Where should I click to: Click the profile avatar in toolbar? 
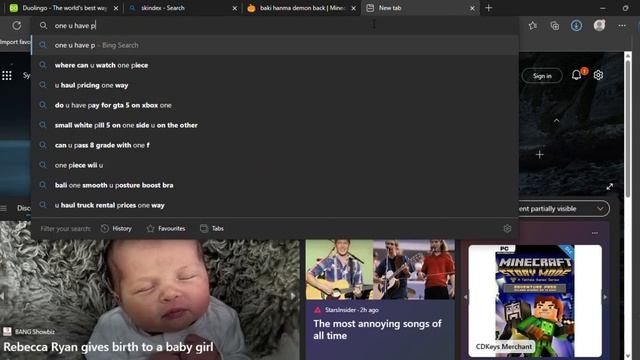pyautogui.click(x=599, y=25)
